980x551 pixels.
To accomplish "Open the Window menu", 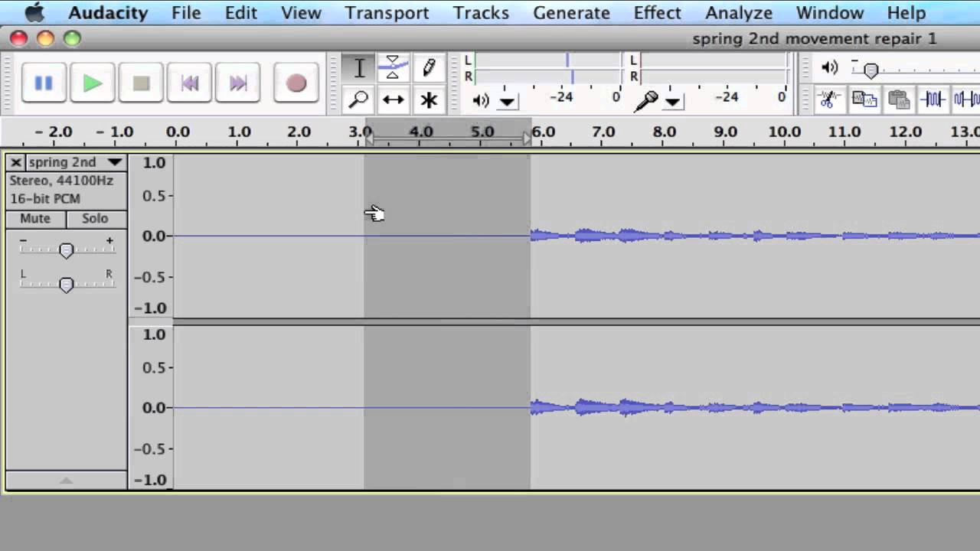I will tap(830, 13).
